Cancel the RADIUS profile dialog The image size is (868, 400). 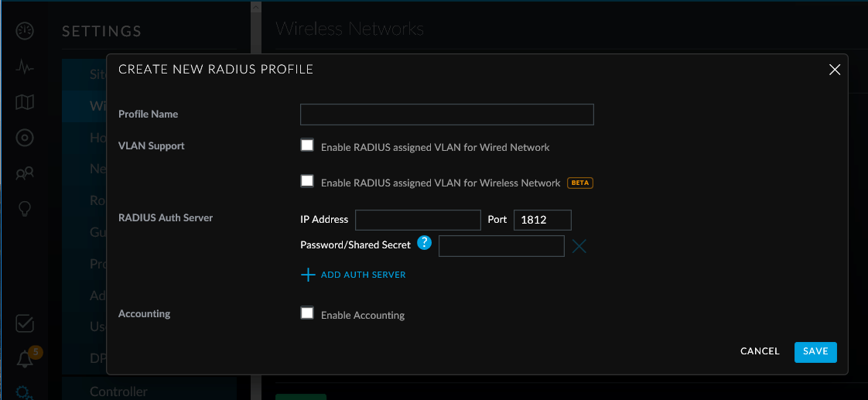(x=760, y=351)
